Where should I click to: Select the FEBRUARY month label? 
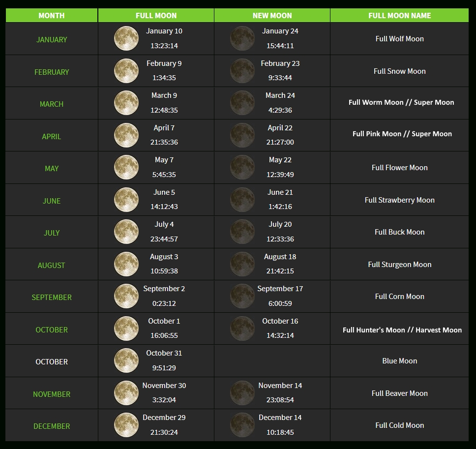(x=52, y=72)
